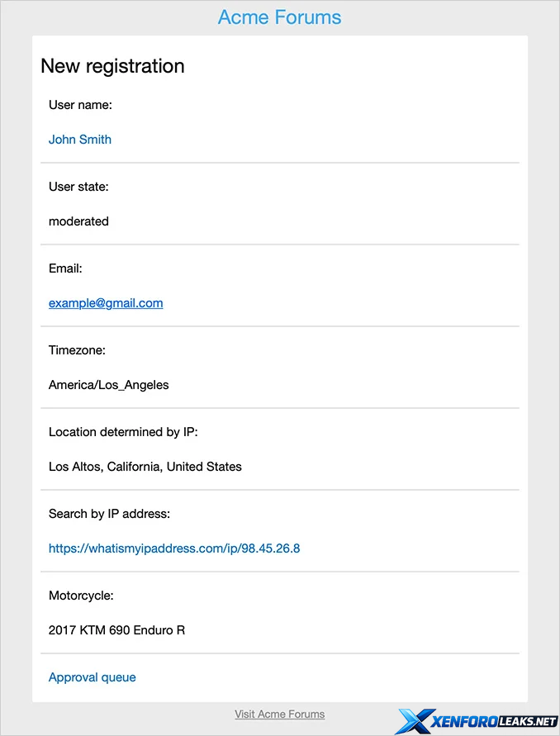Click the User name: label
Viewport: 560px width, 736px height.
[x=80, y=105]
